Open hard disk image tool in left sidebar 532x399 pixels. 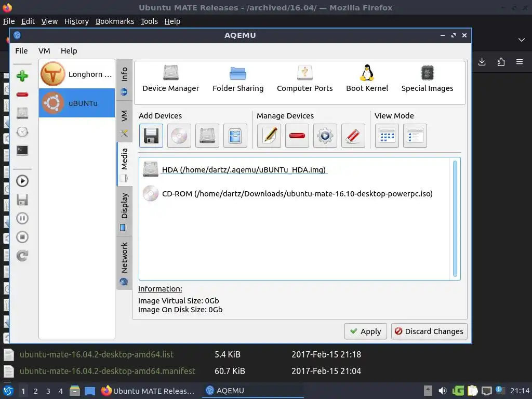coord(22,113)
